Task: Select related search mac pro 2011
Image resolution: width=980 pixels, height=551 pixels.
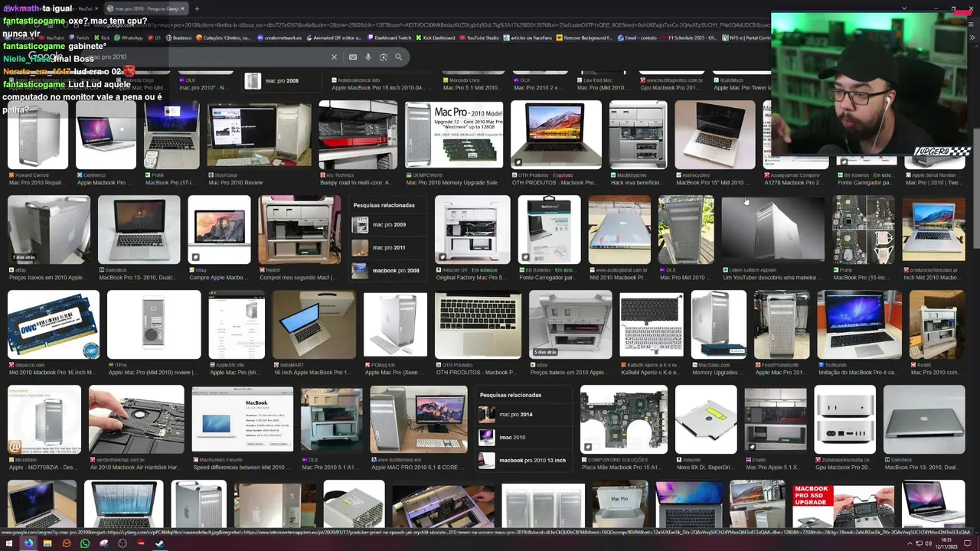Action: pyautogui.click(x=388, y=248)
